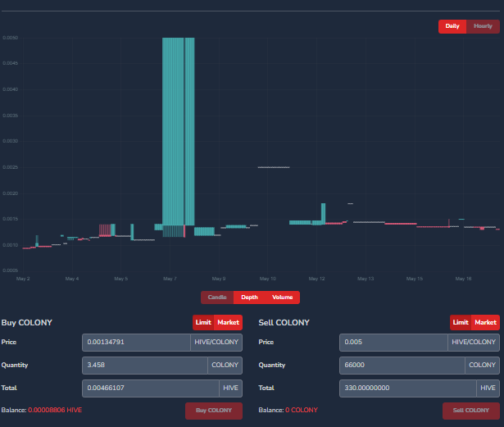Screen dimensions: 504x427
Task: Select the Candle chart tab
Action: coord(217,298)
